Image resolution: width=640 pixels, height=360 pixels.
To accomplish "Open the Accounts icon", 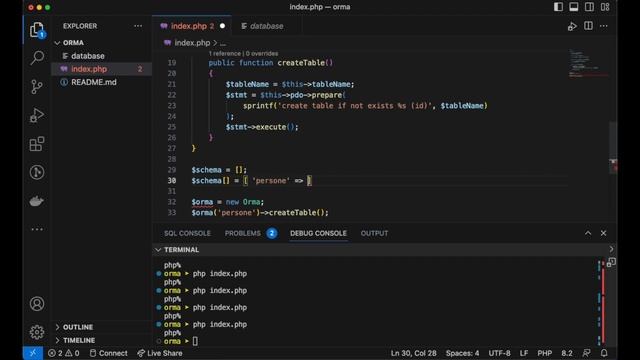I will pos(37,304).
